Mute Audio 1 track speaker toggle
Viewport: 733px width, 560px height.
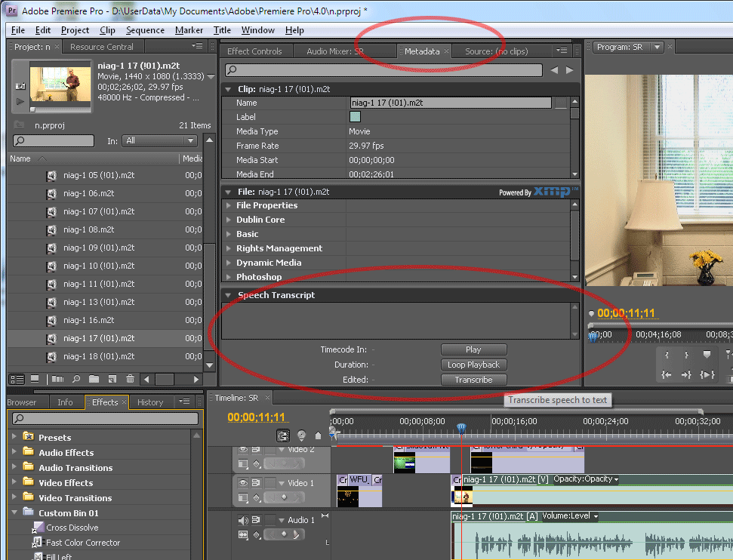click(x=243, y=520)
